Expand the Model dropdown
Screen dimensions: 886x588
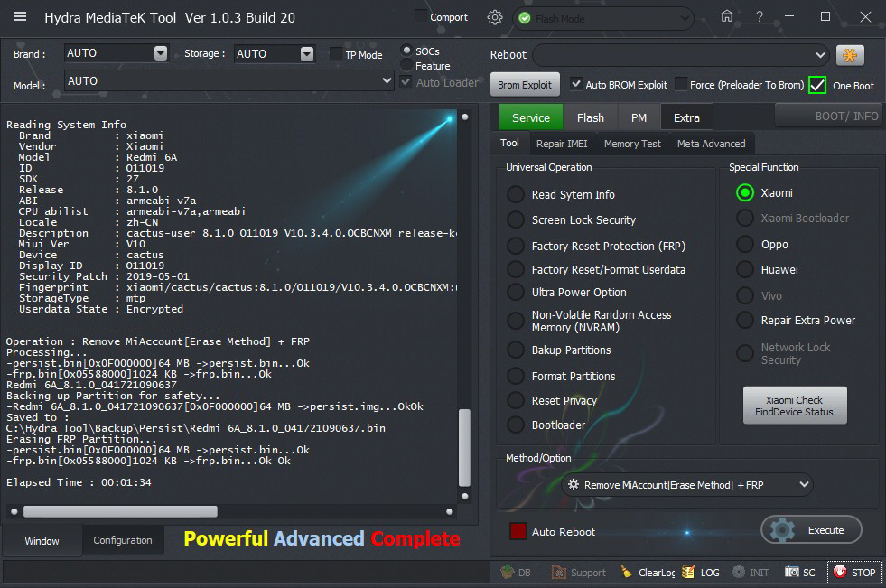[x=387, y=80]
